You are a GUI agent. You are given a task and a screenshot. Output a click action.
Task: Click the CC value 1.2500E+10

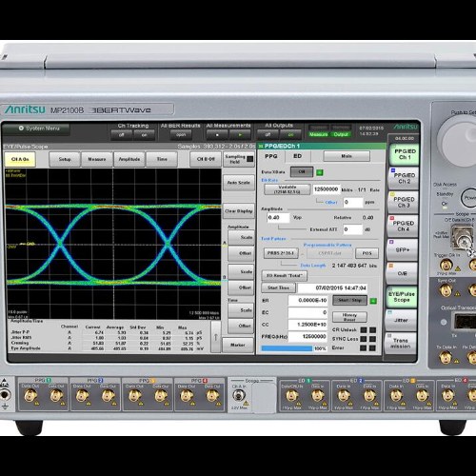(307, 325)
